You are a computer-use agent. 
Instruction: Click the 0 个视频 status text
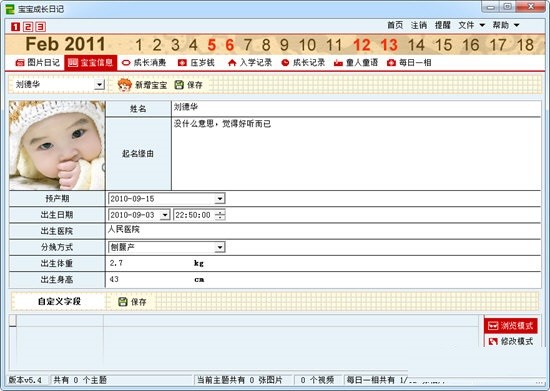(317, 380)
